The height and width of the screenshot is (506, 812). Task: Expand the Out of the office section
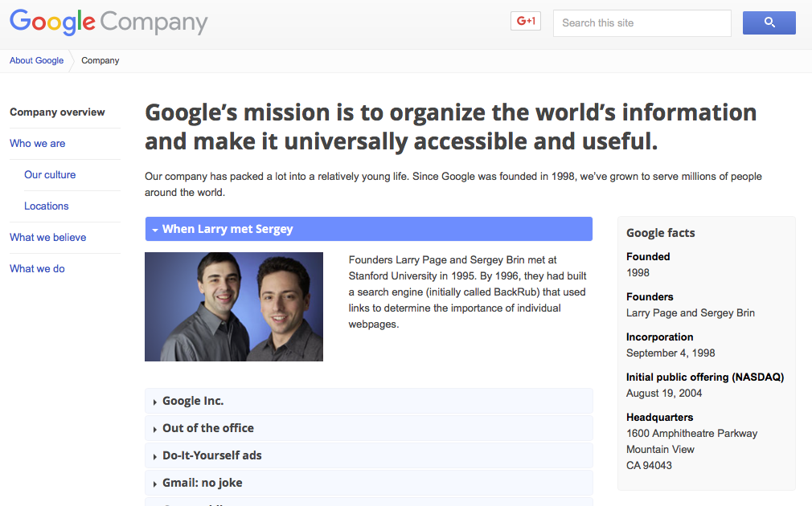click(x=369, y=428)
